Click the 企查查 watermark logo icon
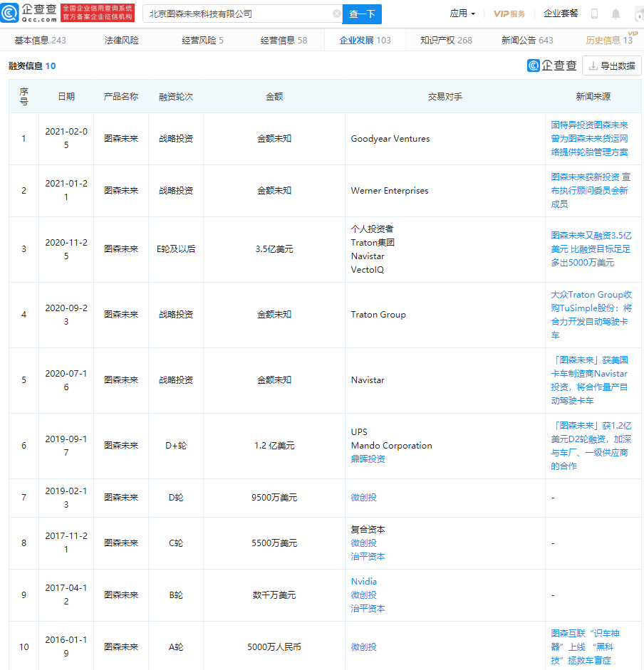Viewport: 644px width, 670px height. point(534,66)
